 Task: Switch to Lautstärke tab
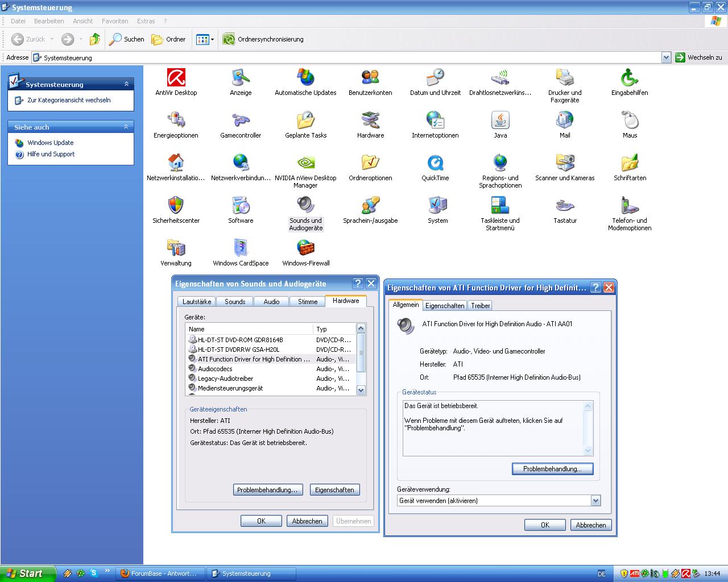point(197,302)
